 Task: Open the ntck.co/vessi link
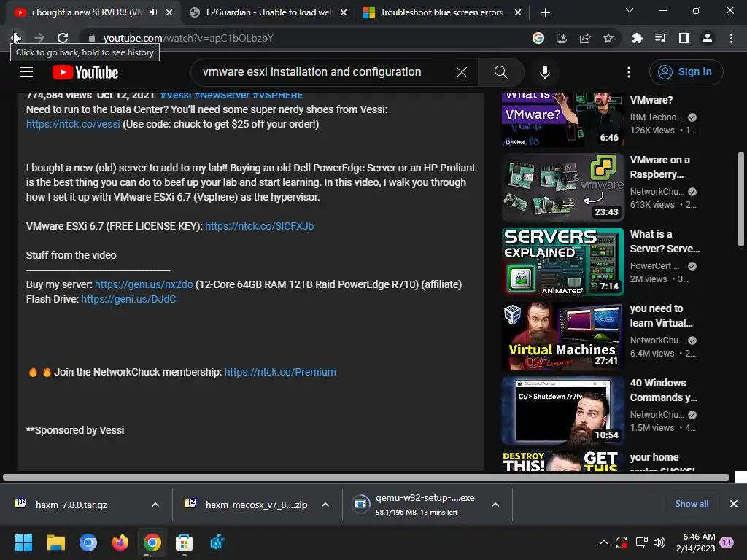pyautogui.click(x=73, y=124)
